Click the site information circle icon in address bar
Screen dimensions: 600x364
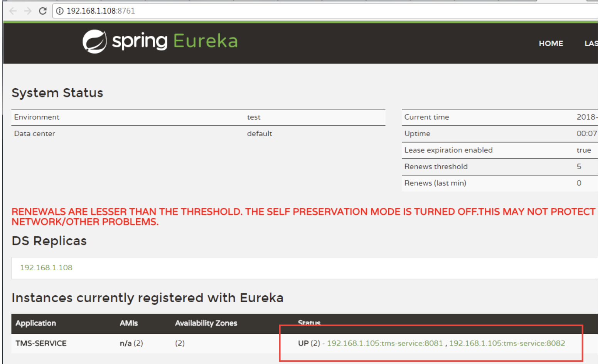pyautogui.click(x=60, y=11)
